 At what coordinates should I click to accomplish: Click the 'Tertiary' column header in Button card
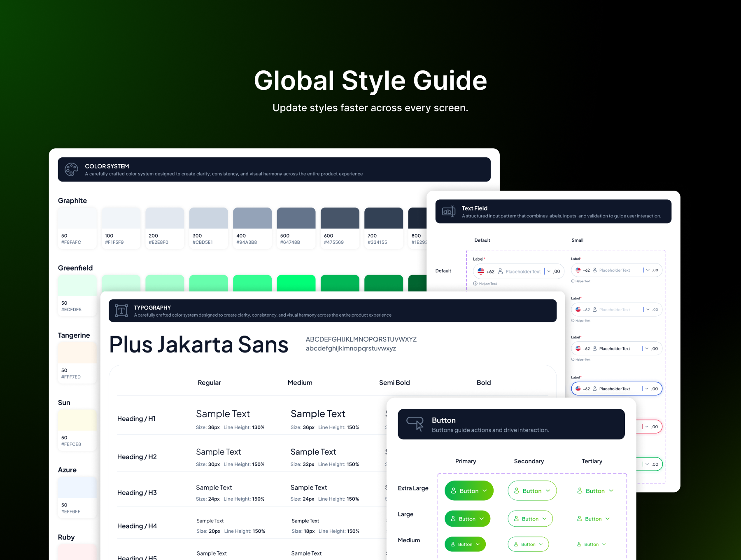tap(592, 461)
